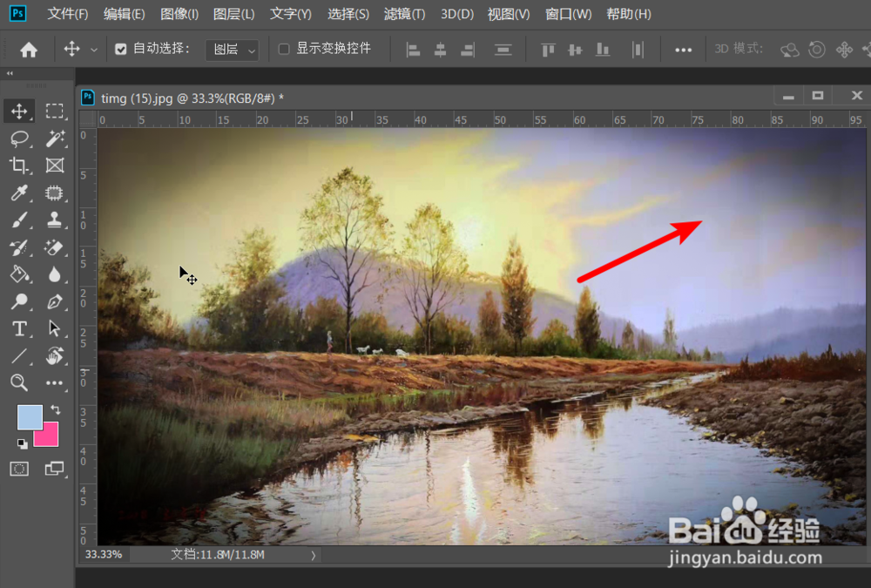
Task: Open the 3D(D) menu
Action: point(457,14)
